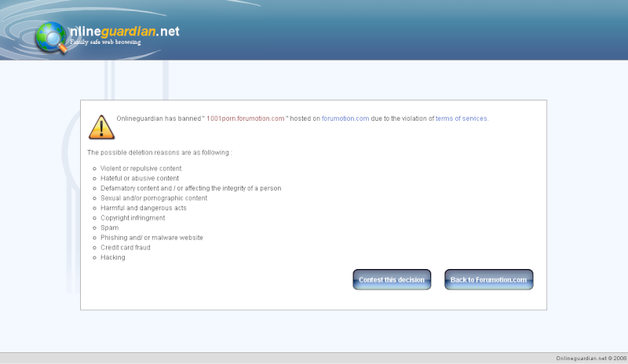Open the 'terms of services' link
The image size is (628, 364).
point(462,118)
